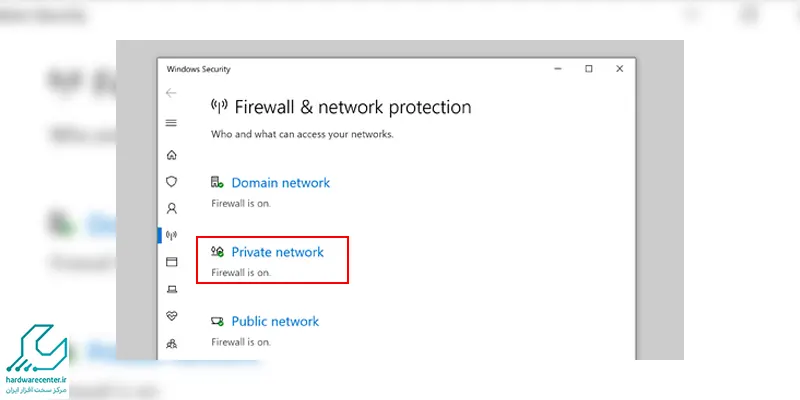Select Firewall & network protection sidebar icon
The image size is (800, 400).
[171, 236]
